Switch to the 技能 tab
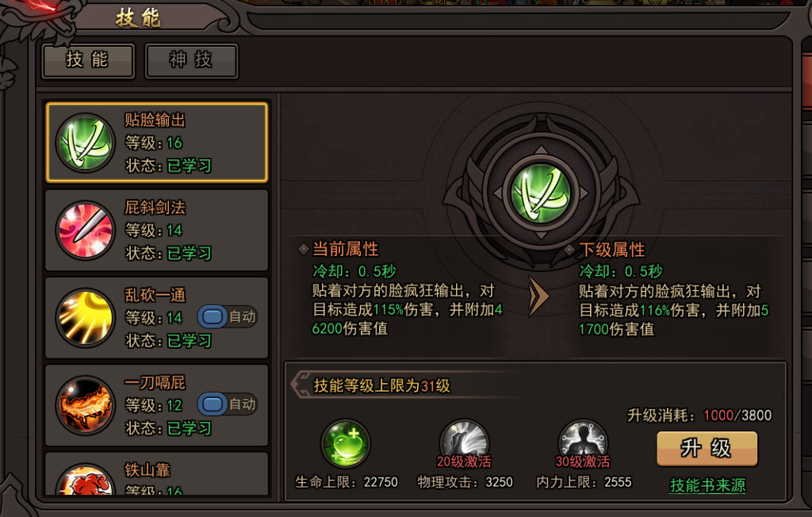Screen dimensions: 812x517 point(87,60)
